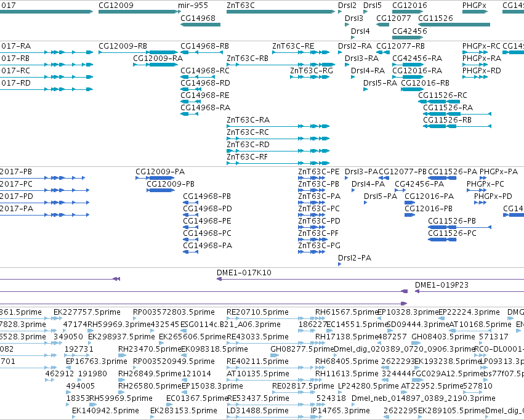Select the Drsl4 gene label
The height and width of the screenshot is (420, 524).
360,31
